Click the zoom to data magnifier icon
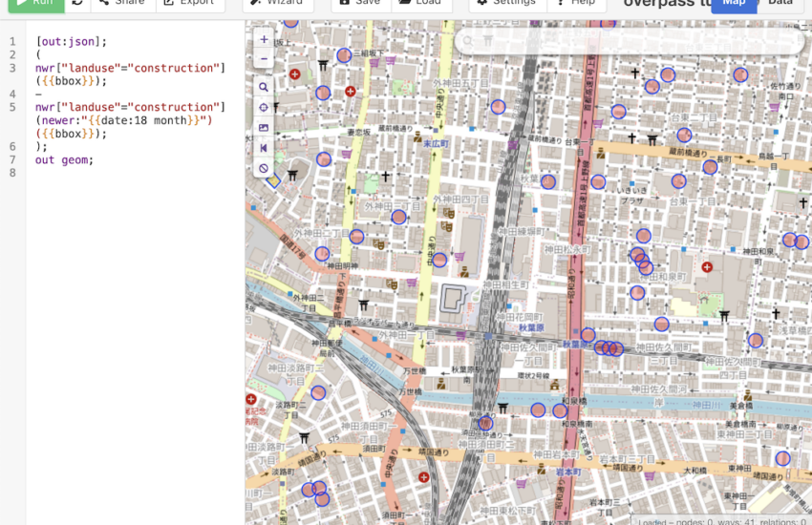This screenshot has width=812, height=525. click(x=264, y=87)
